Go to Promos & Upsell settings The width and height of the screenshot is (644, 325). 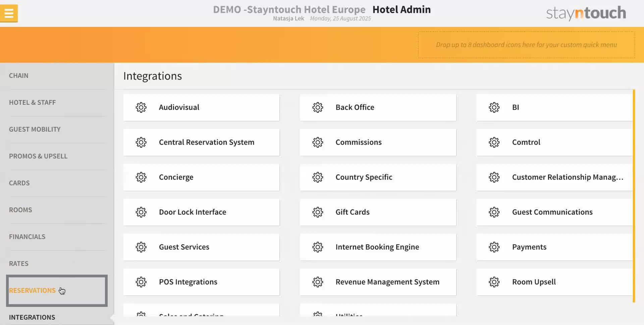pyautogui.click(x=38, y=156)
